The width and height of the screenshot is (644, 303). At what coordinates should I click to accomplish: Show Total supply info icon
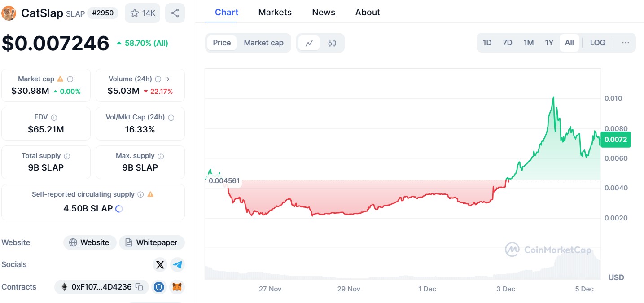(x=67, y=156)
